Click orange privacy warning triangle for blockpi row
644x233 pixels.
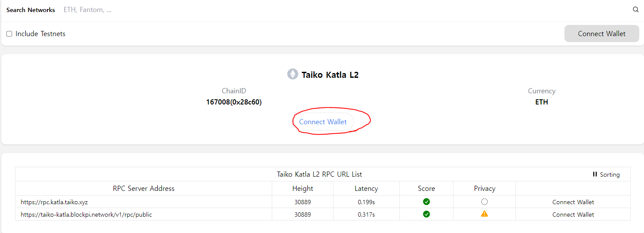point(485,214)
